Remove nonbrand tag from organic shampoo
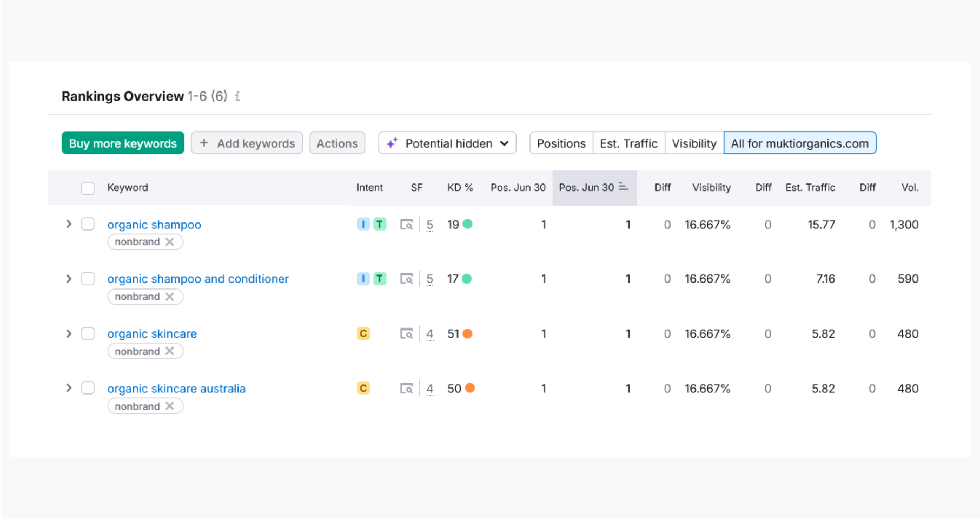980x519 pixels. coord(170,241)
